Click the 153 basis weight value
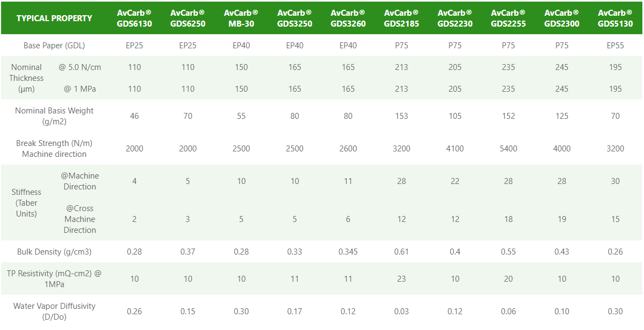 click(x=402, y=116)
